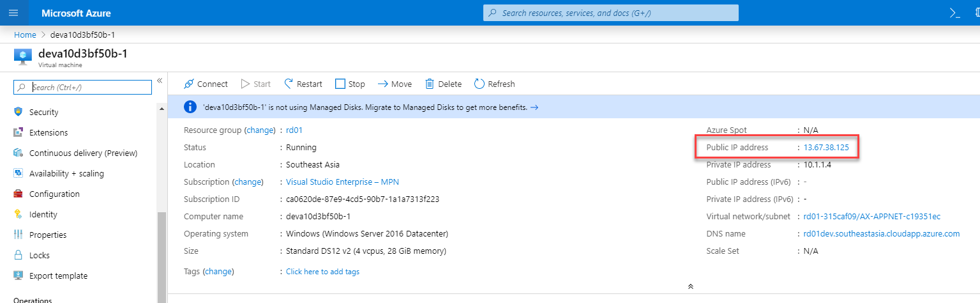The width and height of the screenshot is (980, 303).
Task: Click the sidebar Search (Ctrl+/) field
Action: pos(82,88)
